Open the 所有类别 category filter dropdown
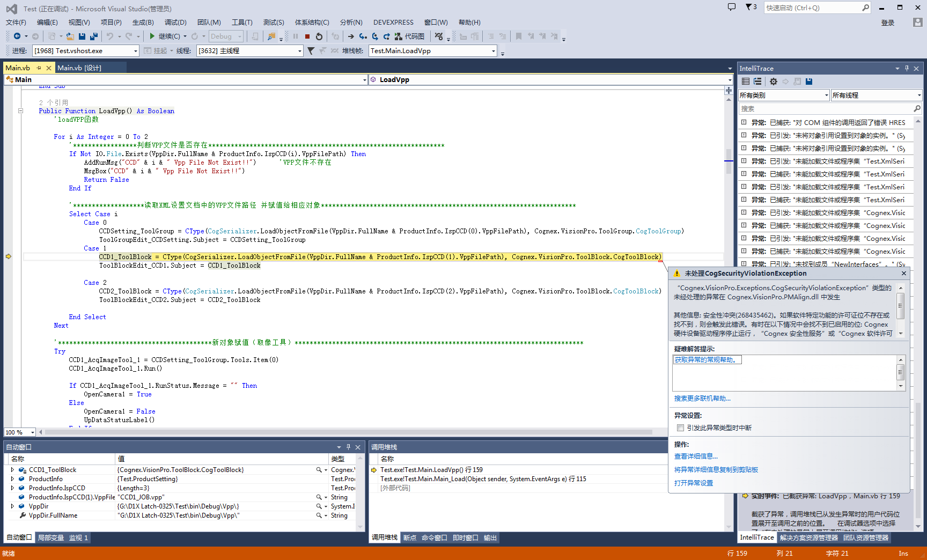 (784, 95)
